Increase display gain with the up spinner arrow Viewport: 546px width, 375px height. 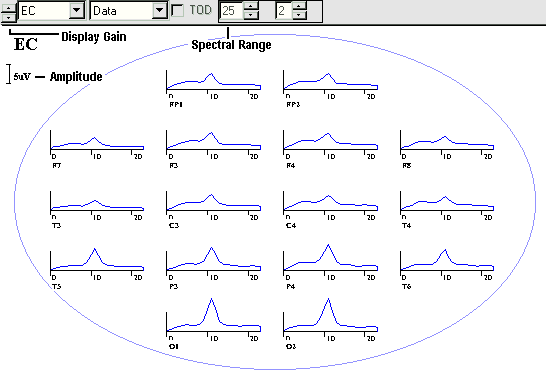click(8, 7)
